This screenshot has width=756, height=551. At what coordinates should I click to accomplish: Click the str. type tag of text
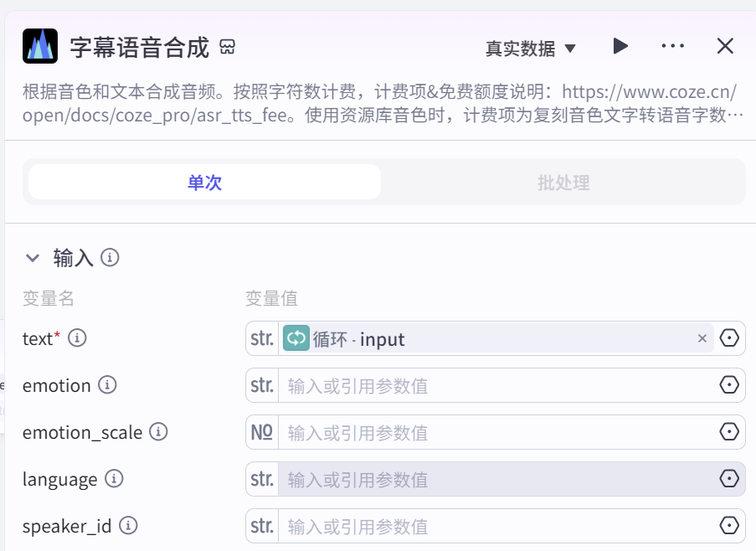[x=262, y=338]
